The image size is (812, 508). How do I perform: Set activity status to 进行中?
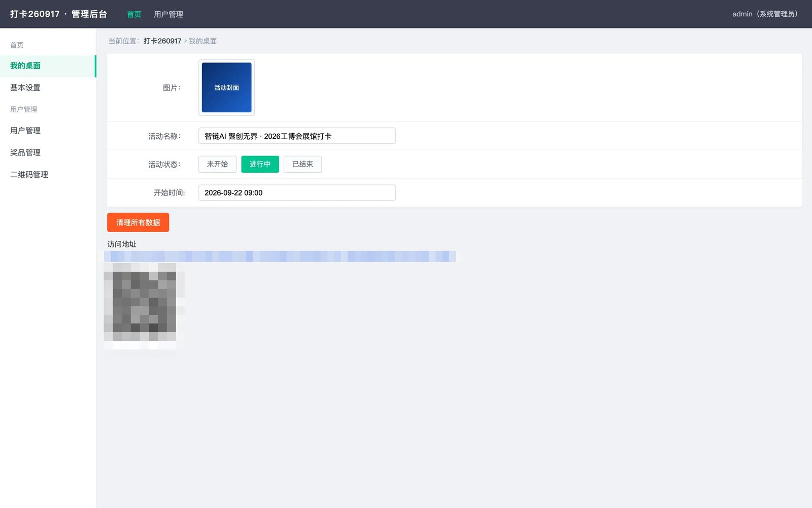260,164
